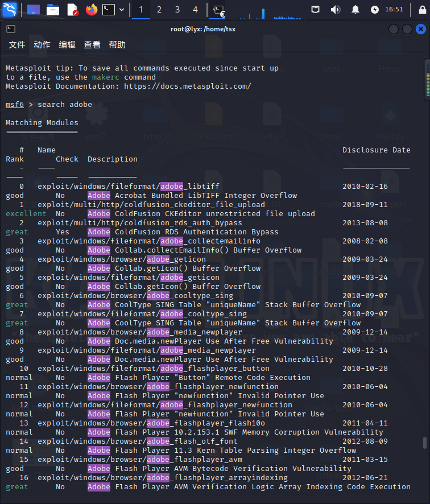The image size is (430, 504).
Task: Close the terminal with blue X
Action: pos(421,29)
